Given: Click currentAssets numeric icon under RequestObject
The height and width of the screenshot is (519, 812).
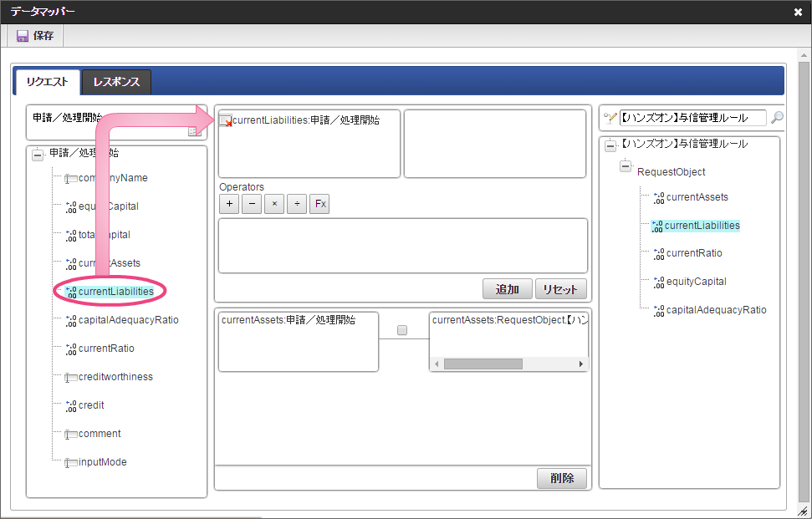Looking at the screenshot, I should point(659,198).
